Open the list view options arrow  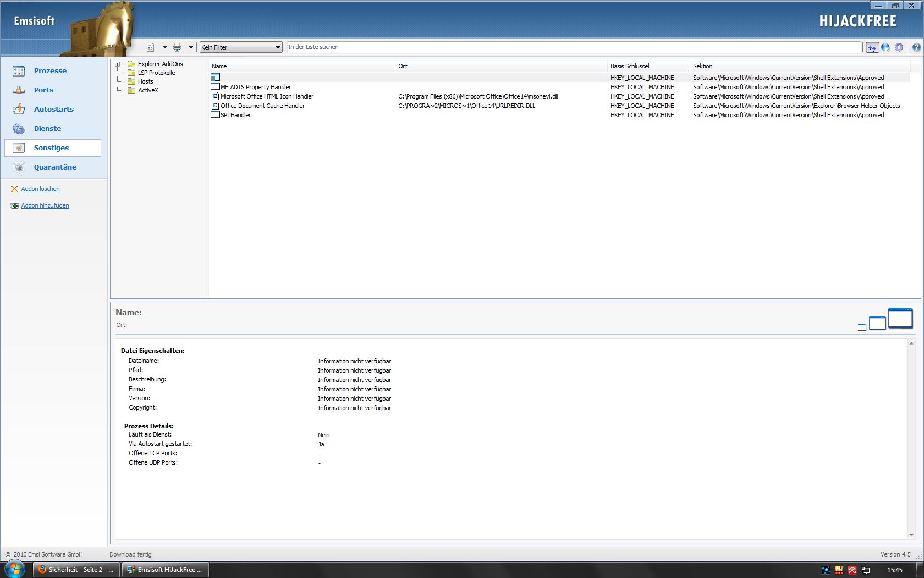coord(164,47)
